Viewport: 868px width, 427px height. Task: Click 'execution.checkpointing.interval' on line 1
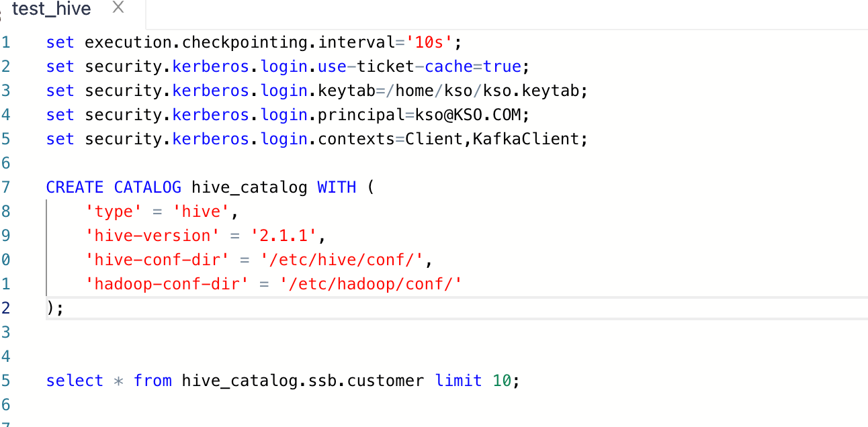pos(240,42)
